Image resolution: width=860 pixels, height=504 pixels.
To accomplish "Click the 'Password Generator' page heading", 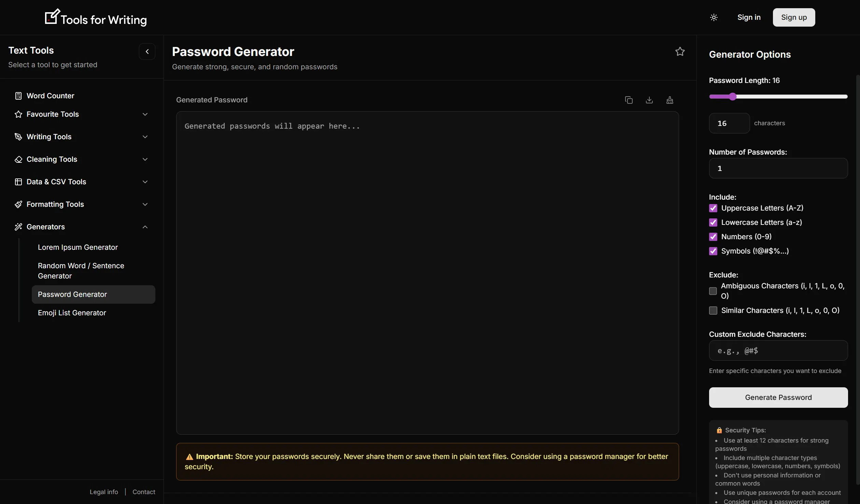I will [233, 52].
